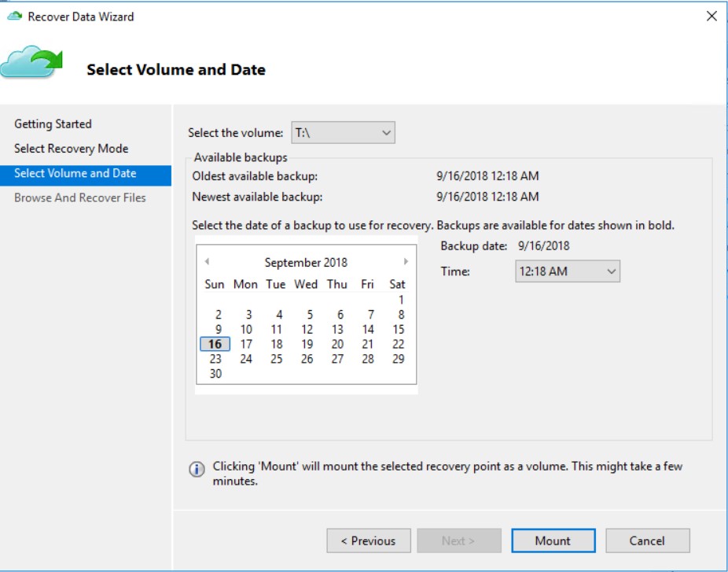Image resolution: width=728 pixels, height=572 pixels.
Task: Select the Select Volume and Date step
Action: coord(86,174)
